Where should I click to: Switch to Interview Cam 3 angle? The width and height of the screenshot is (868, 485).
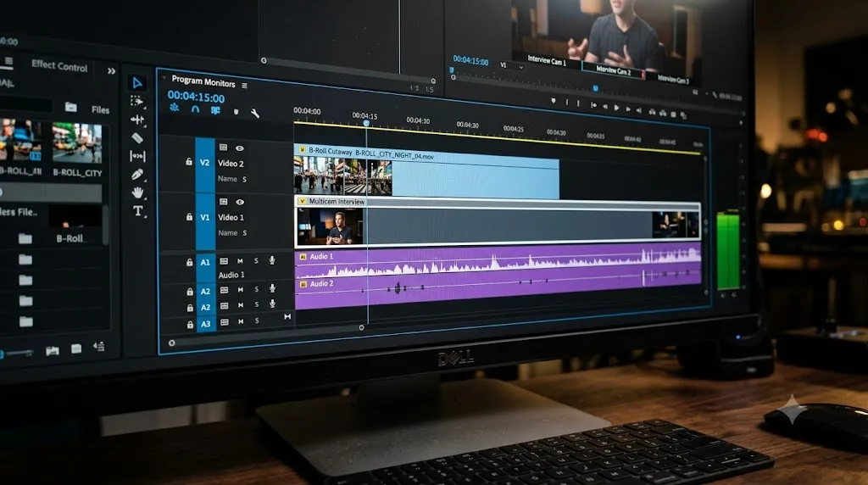(x=673, y=79)
